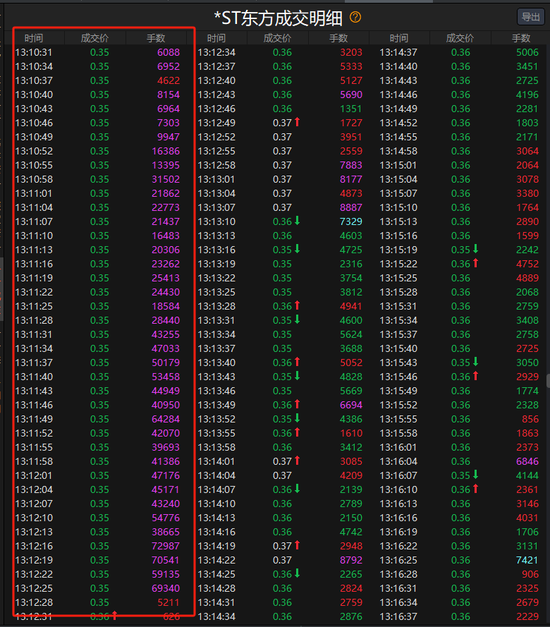Click volume 16386 at 13:10:52
Viewport: 550px width, 627px height.
pos(166,151)
